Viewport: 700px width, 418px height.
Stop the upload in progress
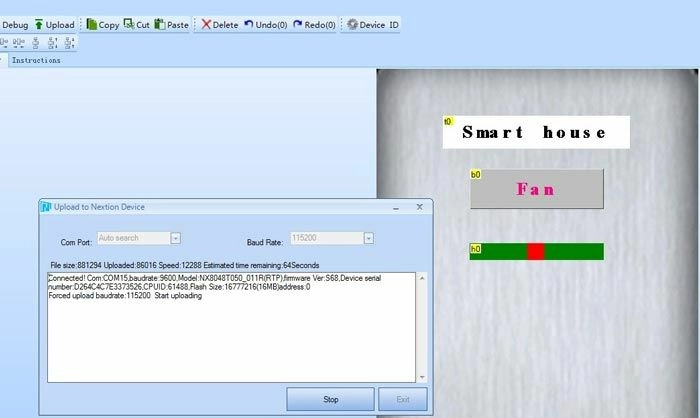[330, 399]
